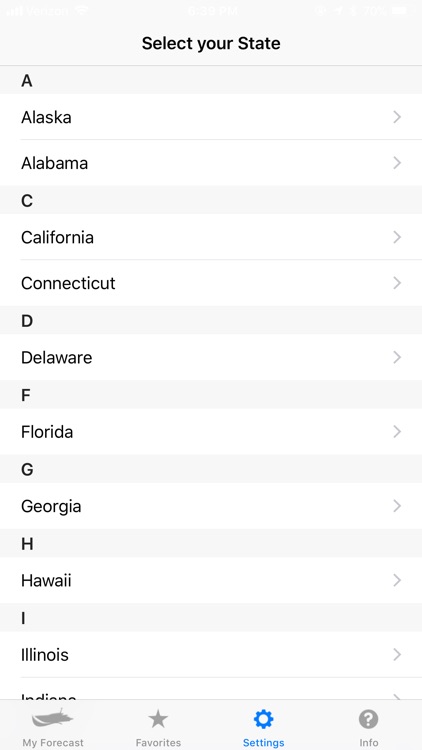Viewport: 422px width, 750px height.
Task: Tap the Select your State title
Action: click(211, 44)
